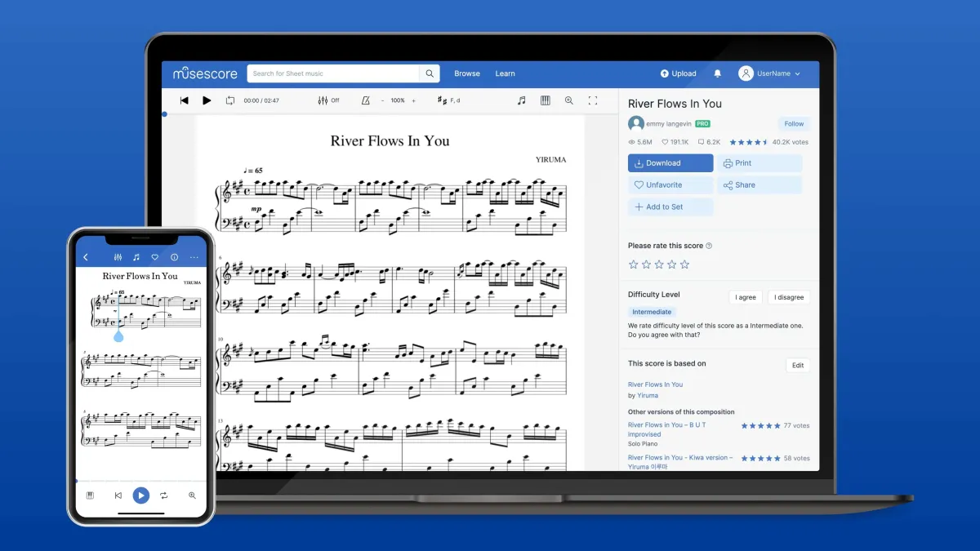Toggle loop playback in laptop toolbar
The height and width of the screenshot is (551, 980).
click(230, 100)
